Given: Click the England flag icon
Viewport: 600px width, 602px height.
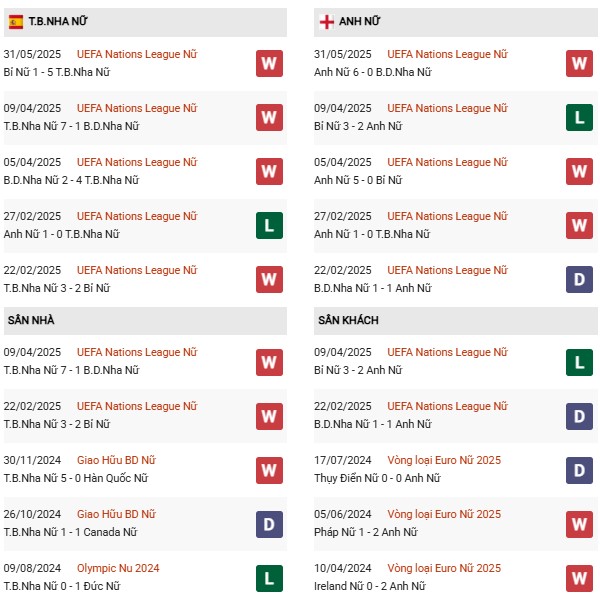Looking at the screenshot, I should tap(326, 22).
